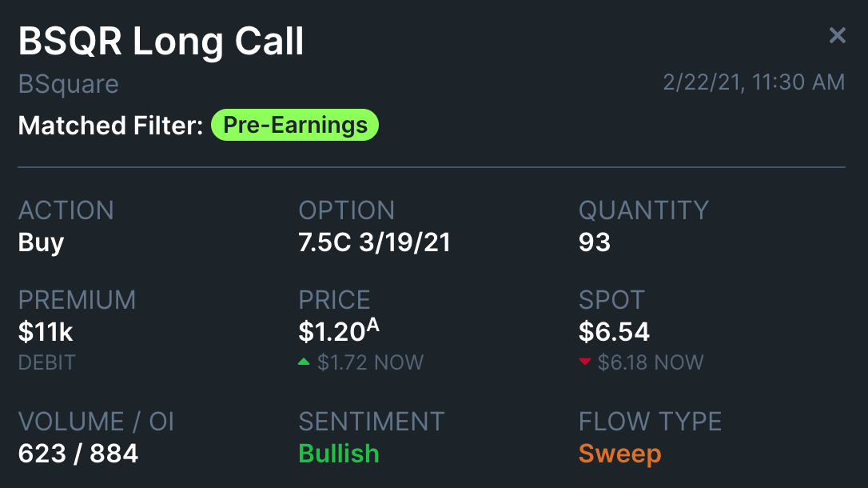Click the DEBIT label under premium
Screen dimensions: 868x488
(x=46, y=362)
